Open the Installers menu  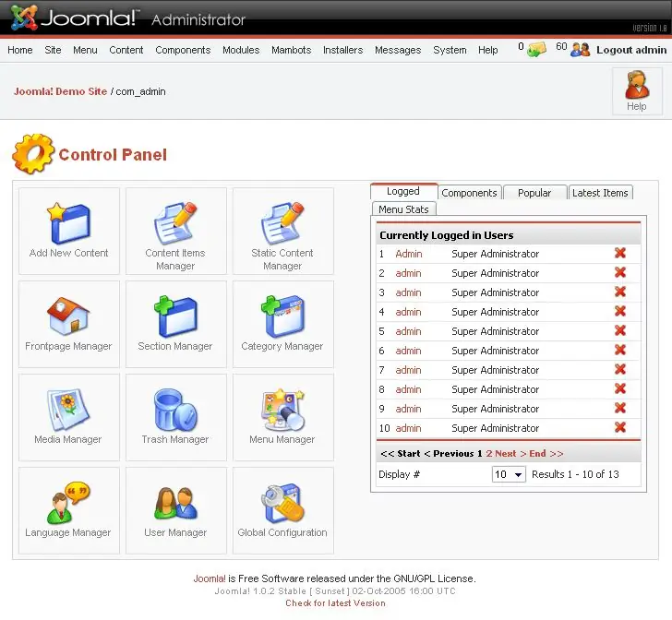click(x=342, y=50)
